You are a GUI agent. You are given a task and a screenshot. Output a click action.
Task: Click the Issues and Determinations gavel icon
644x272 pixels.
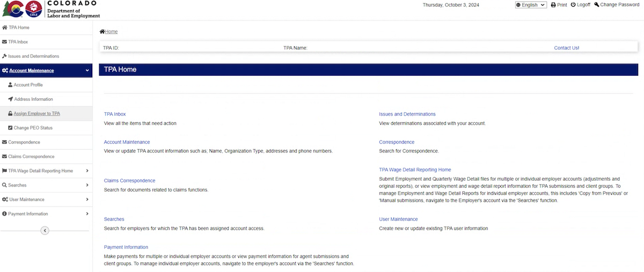click(x=4, y=56)
